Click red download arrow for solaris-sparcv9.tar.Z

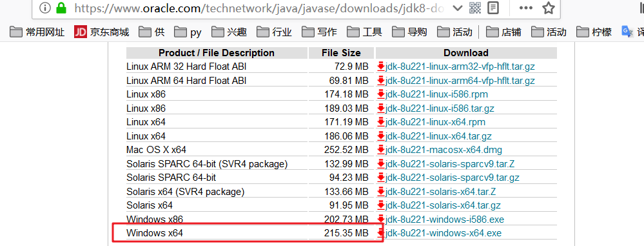coord(380,164)
